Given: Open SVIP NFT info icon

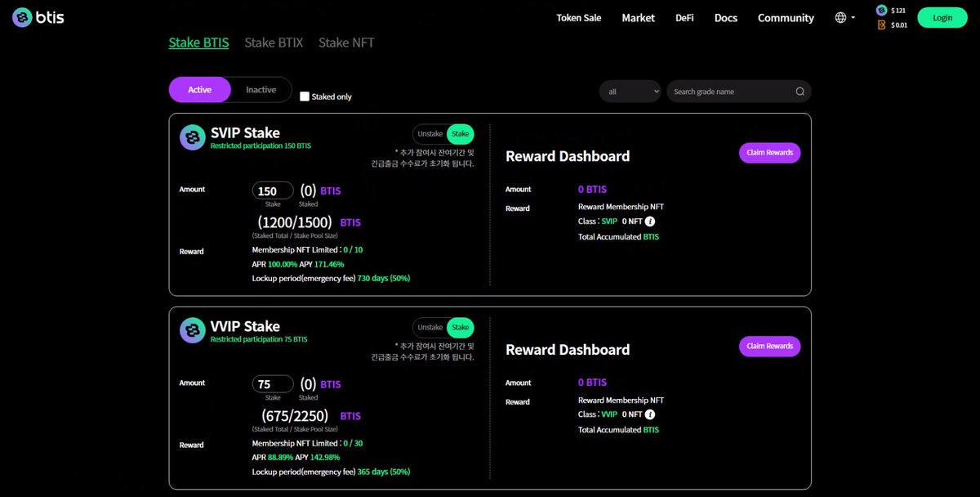Looking at the screenshot, I should (x=650, y=222).
